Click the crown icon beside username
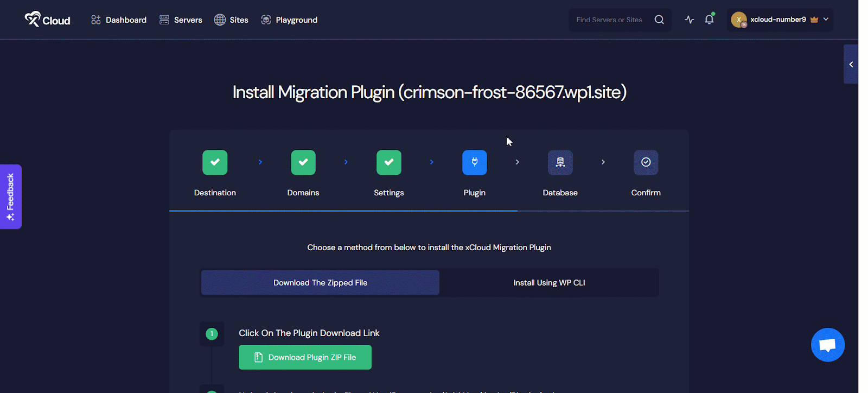Image resolution: width=868 pixels, height=393 pixels. click(x=814, y=20)
